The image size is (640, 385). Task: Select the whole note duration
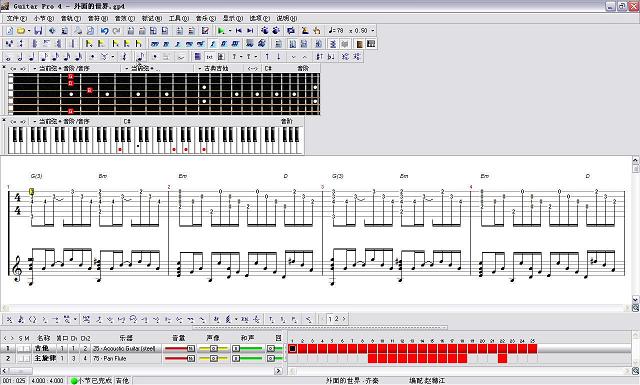(x=8, y=57)
